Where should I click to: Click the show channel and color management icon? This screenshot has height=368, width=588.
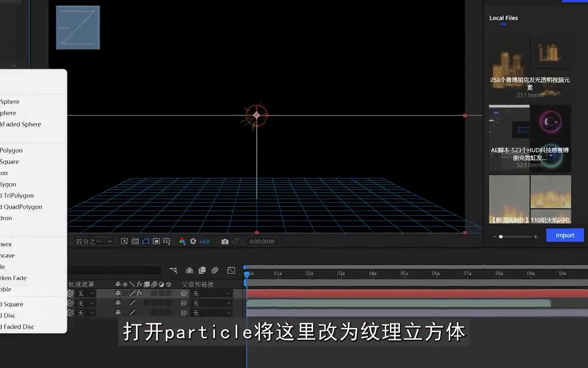183,241
